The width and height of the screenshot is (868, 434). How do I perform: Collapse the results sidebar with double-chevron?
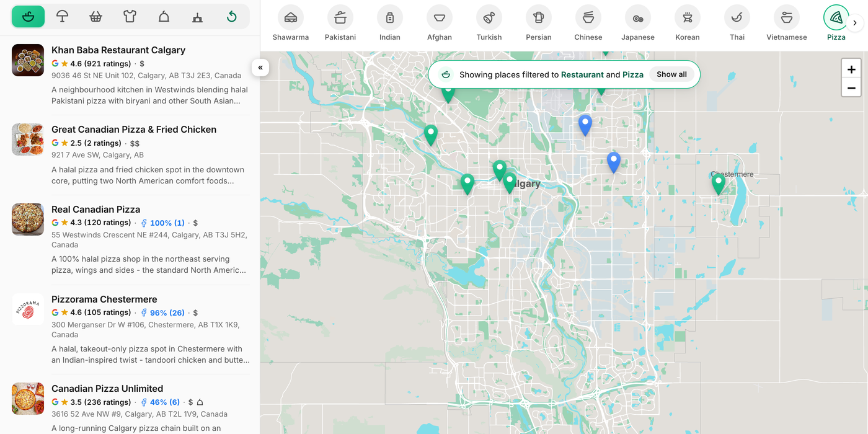[x=260, y=68]
